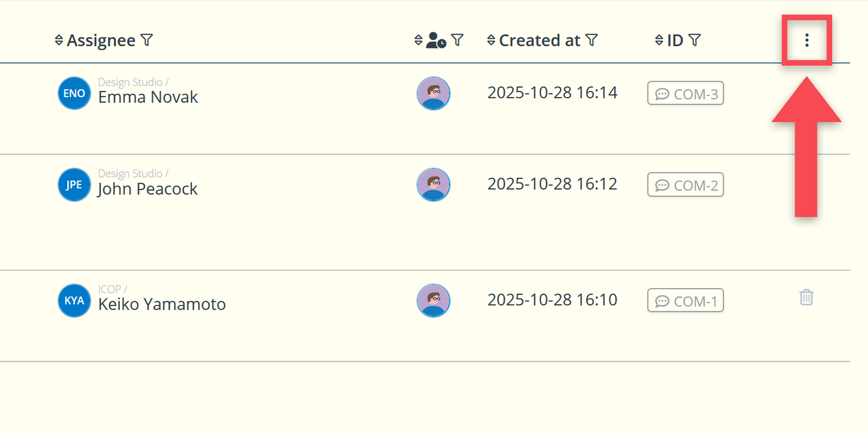Filter the ID column

695,40
